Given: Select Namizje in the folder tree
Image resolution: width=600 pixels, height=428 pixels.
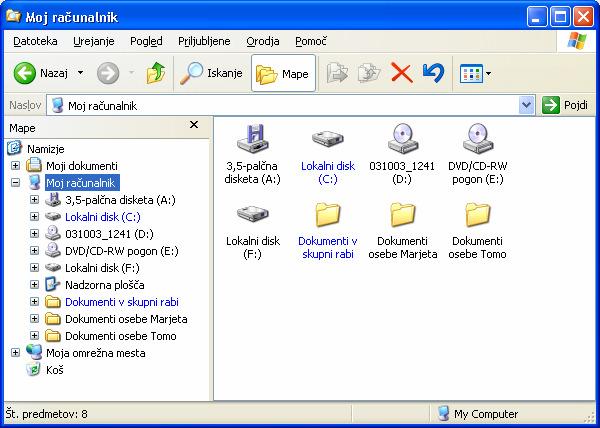Looking at the screenshot, I should point(46,149).
